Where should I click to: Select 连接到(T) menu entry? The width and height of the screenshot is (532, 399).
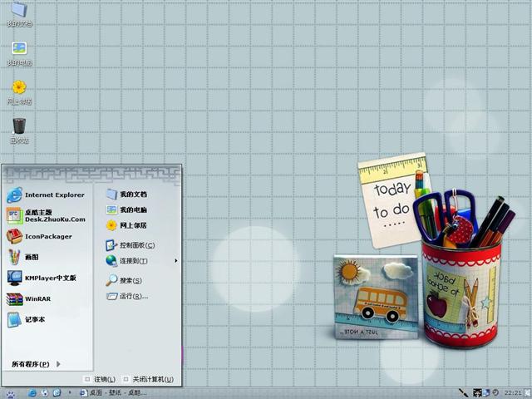click(x=126, y=260)
